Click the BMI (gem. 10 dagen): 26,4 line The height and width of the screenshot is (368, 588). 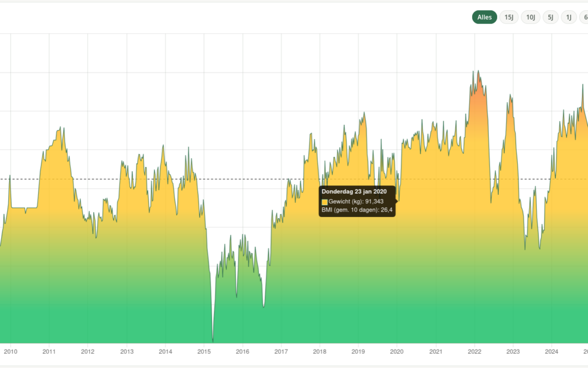pos(357,210)
